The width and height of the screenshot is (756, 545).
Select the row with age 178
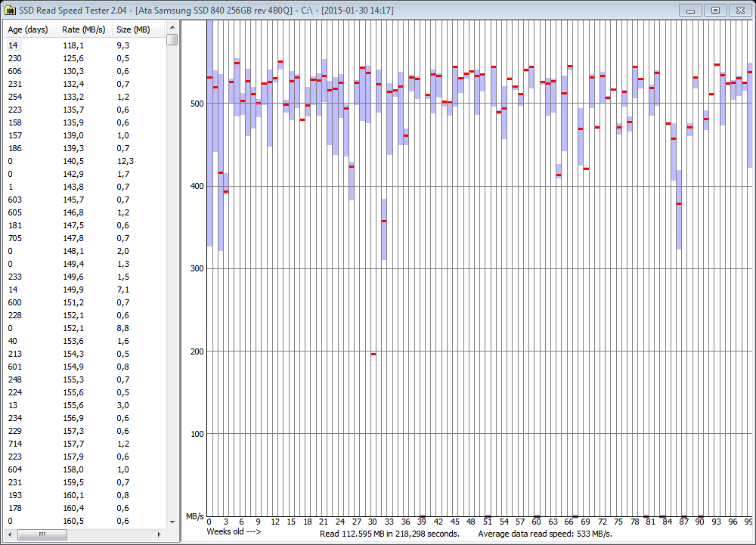coord(85,508)
